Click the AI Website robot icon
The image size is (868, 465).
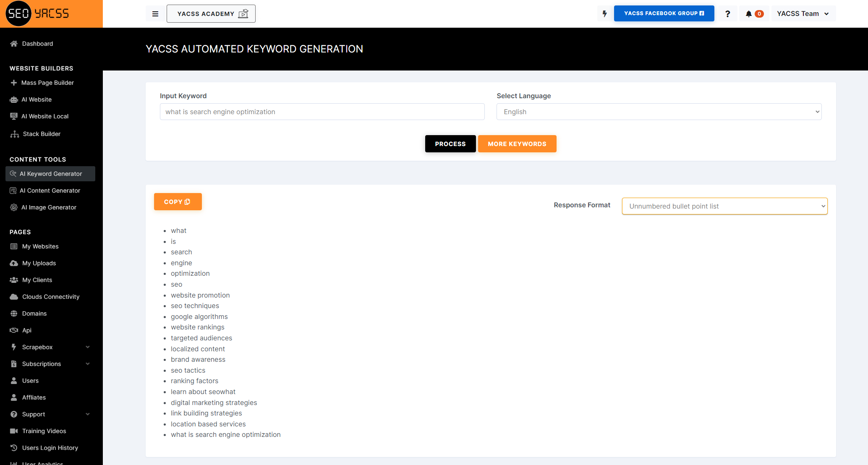(14, 99)
